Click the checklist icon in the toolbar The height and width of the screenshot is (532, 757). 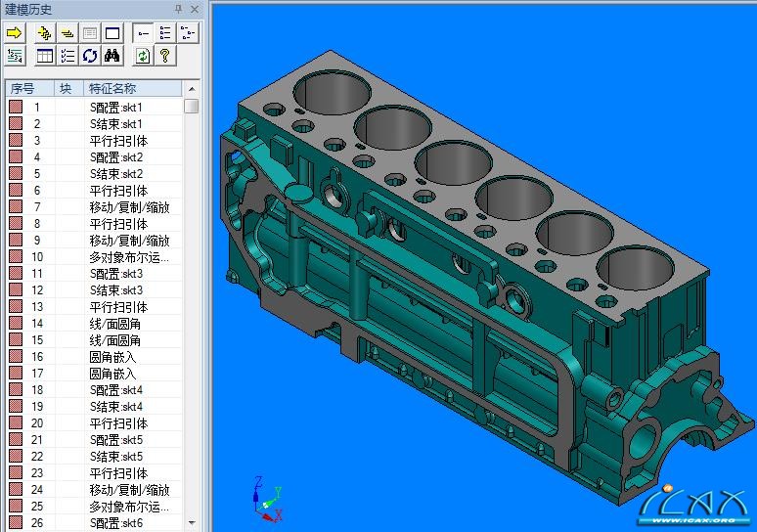(67, 56)
